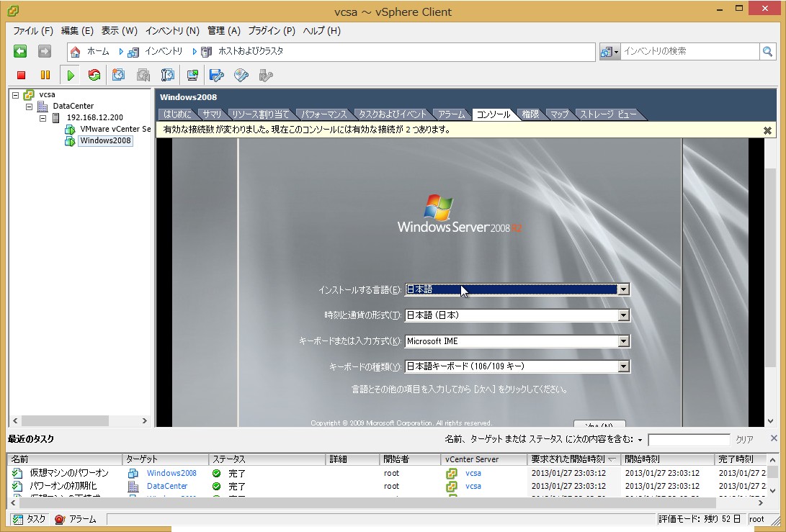Open the search type dropdown beside the search field

pos(610,52)
